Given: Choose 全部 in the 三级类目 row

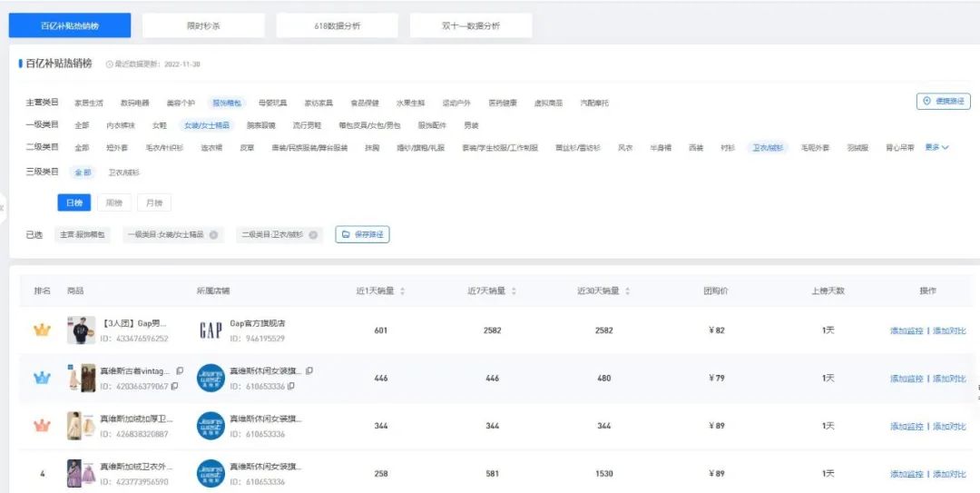Looking at the screenshot, I should tap(83, 172).
